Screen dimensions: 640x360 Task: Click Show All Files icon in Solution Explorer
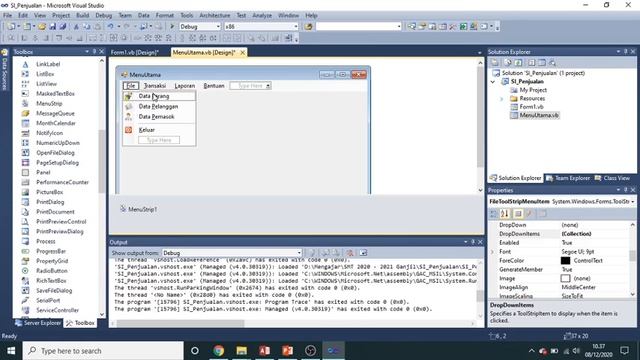pos(507,63)
